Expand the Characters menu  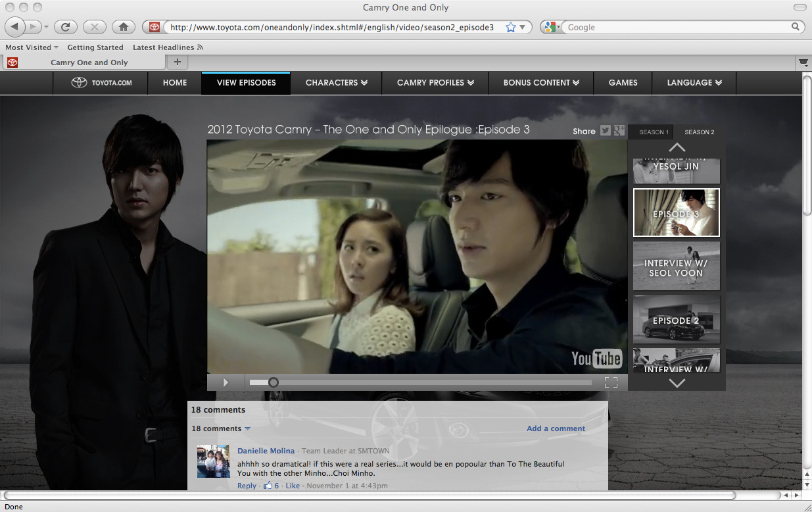point(337,83)
